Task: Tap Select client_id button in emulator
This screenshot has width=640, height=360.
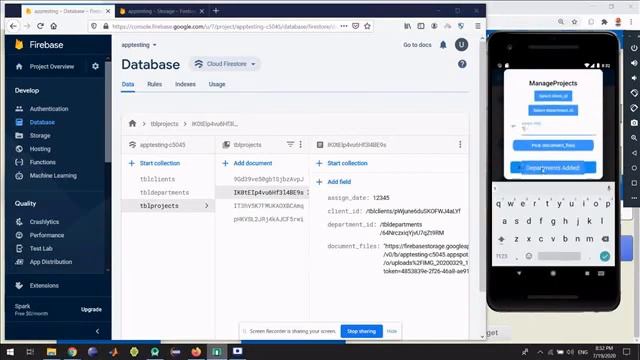Action: 553,96
